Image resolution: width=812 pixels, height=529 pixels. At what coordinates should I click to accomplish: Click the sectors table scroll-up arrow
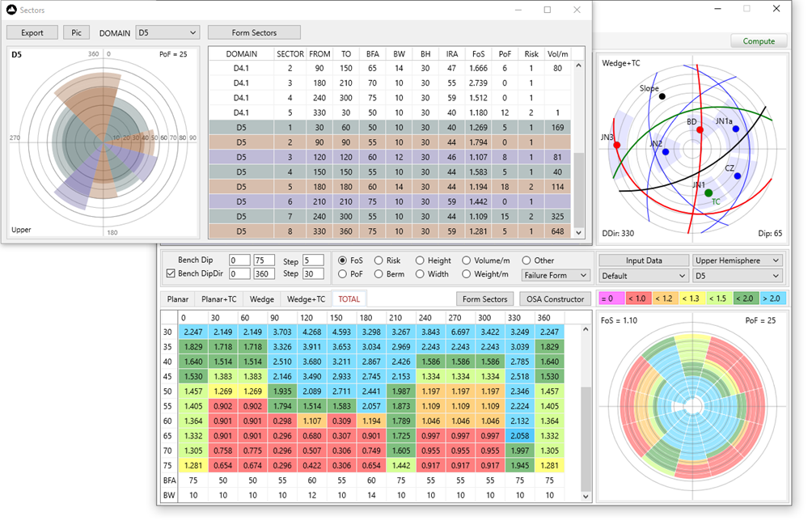pyautogui.click(x=579, y=66)
